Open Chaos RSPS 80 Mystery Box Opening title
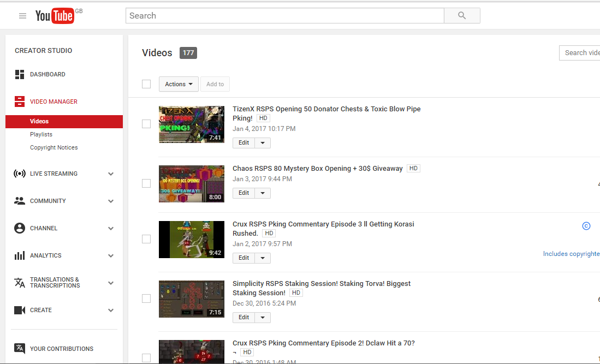This screenshot has width=600, height=364. point(318,168)
